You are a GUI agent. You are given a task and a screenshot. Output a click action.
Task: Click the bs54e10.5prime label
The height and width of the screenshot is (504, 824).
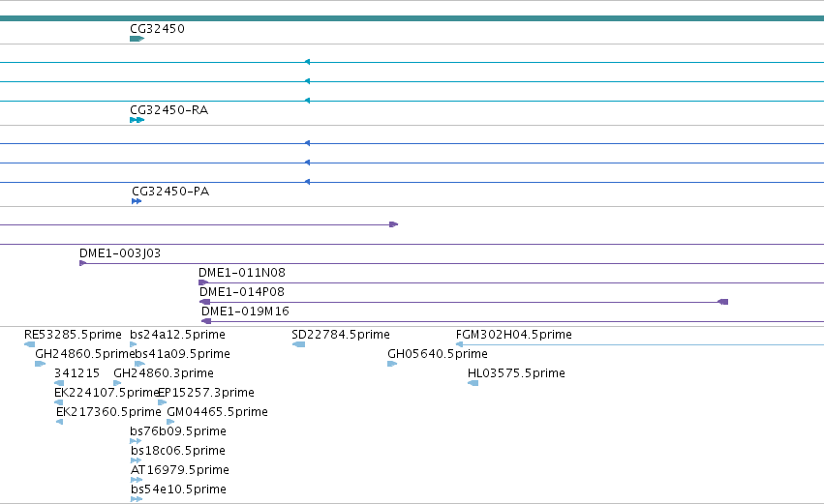click(x=179, y=489)
